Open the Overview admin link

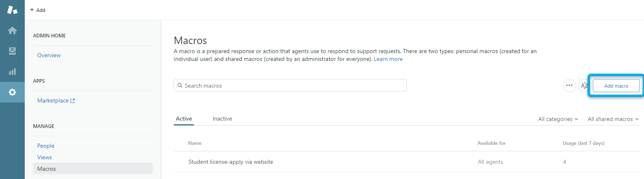(49, 55)
